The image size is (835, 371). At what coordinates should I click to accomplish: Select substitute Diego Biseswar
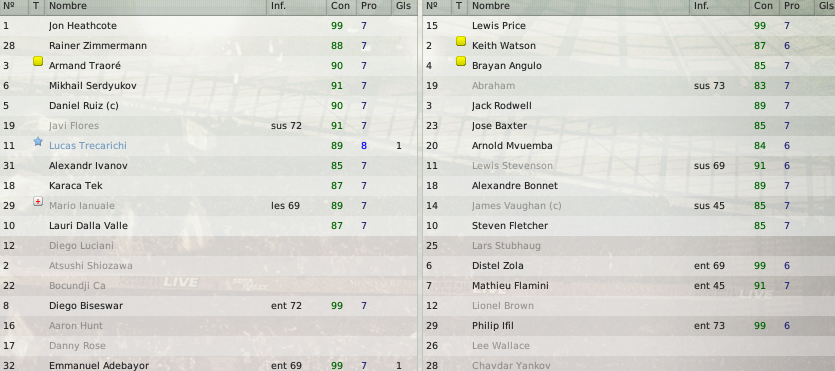tap(208, 306)
